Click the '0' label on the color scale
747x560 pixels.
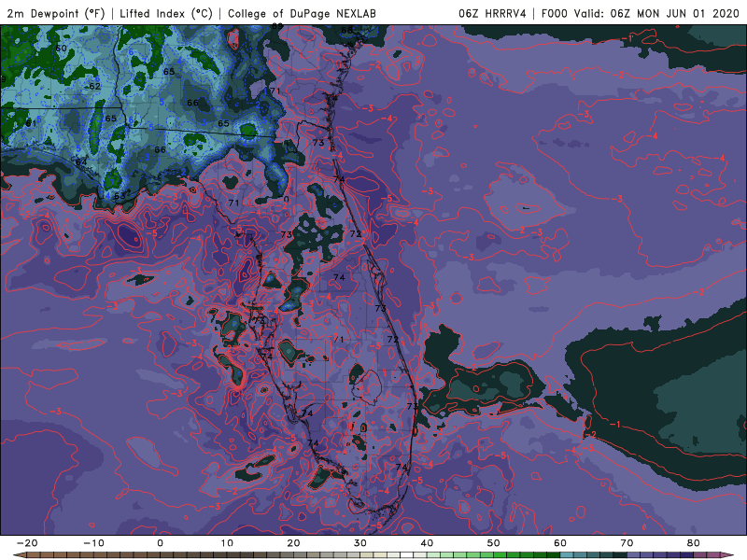pyautogui.click(x=160, y=543)
